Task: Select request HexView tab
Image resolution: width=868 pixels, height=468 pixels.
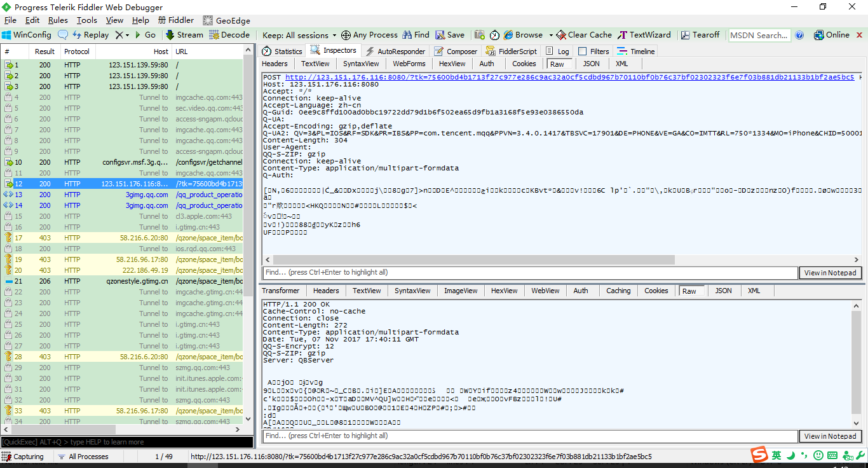Action: tap(452, 64)
